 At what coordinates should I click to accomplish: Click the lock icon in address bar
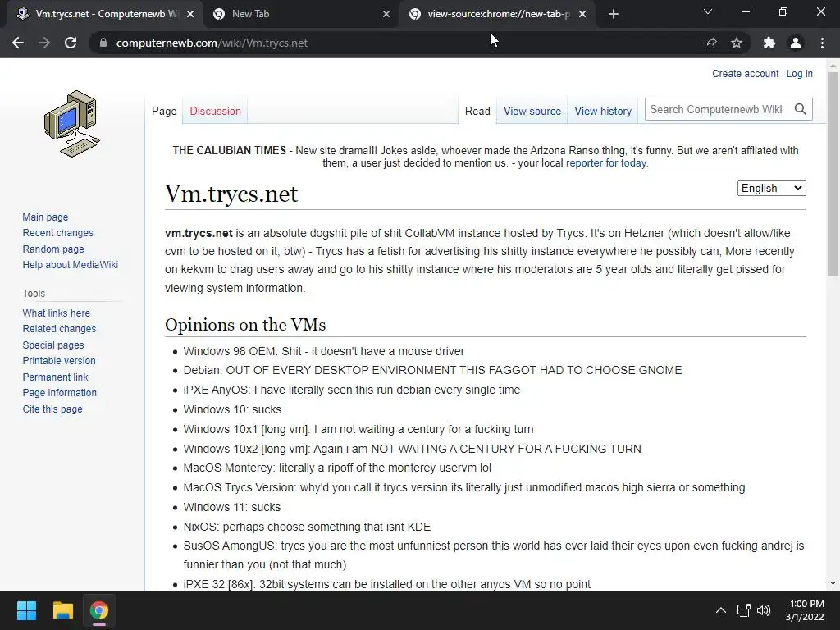click(x=103, y=43)
